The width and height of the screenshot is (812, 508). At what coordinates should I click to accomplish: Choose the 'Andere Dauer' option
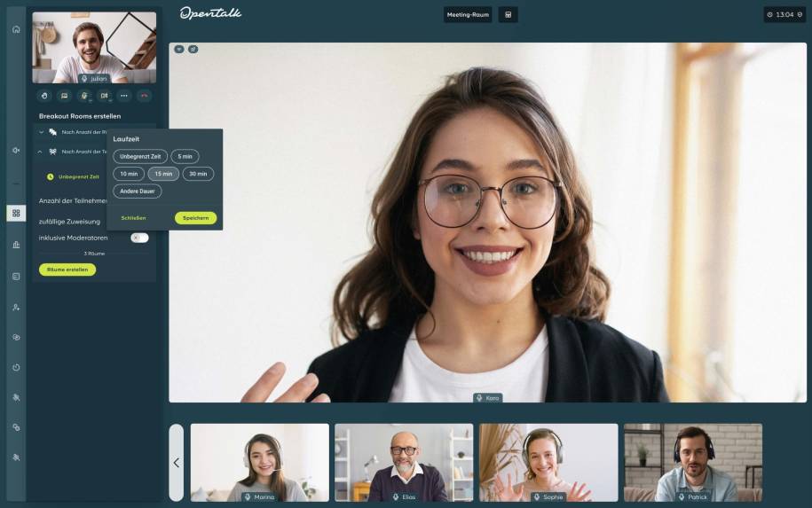pyautogui.click(x=138, y=191)
